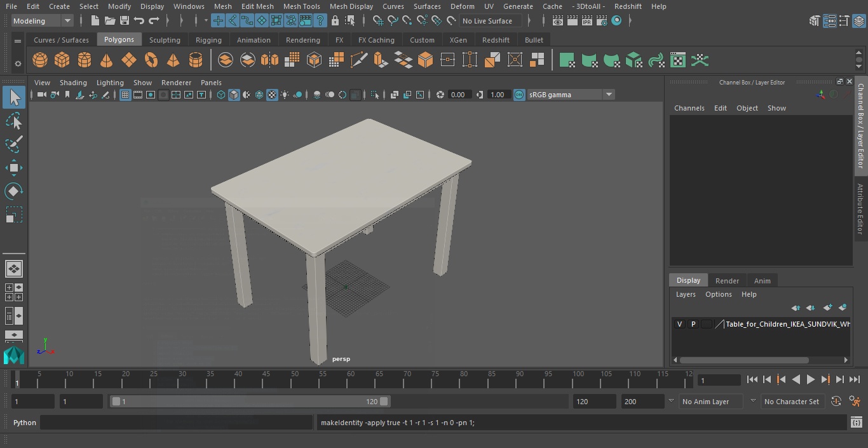Click the create new layer icon
The height and width of the screenshot is (448, 868).
point(827,308)
